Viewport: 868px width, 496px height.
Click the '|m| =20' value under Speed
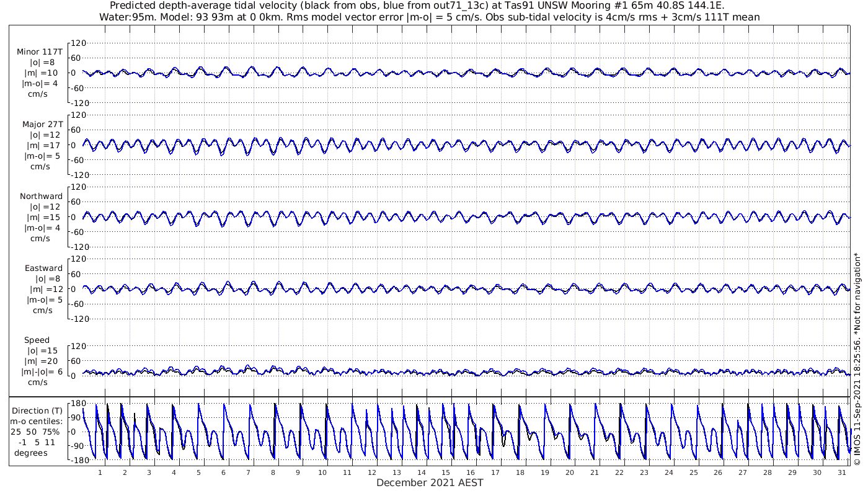(x=42, y=361)
